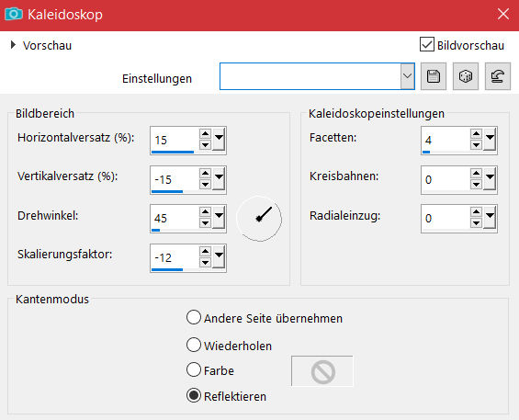The image size is (519, 420).
Task: Click the Vertikalversatz value field
Action: click(x=175, y=179)
